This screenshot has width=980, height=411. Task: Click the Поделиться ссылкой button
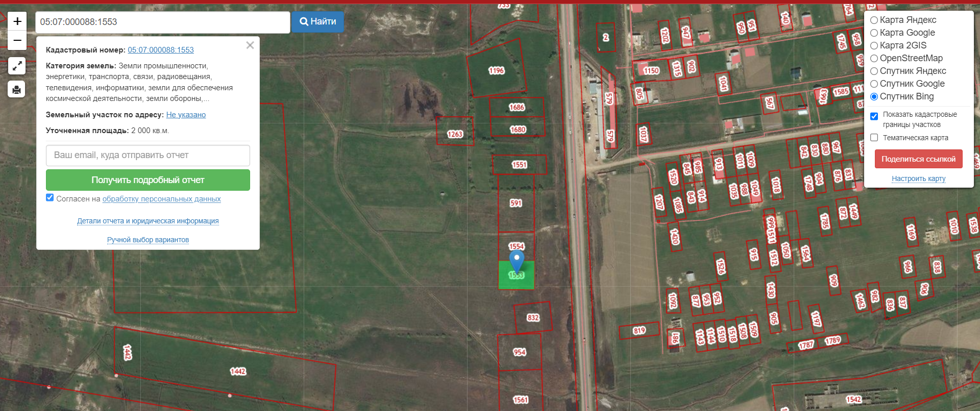pos(918,159)
